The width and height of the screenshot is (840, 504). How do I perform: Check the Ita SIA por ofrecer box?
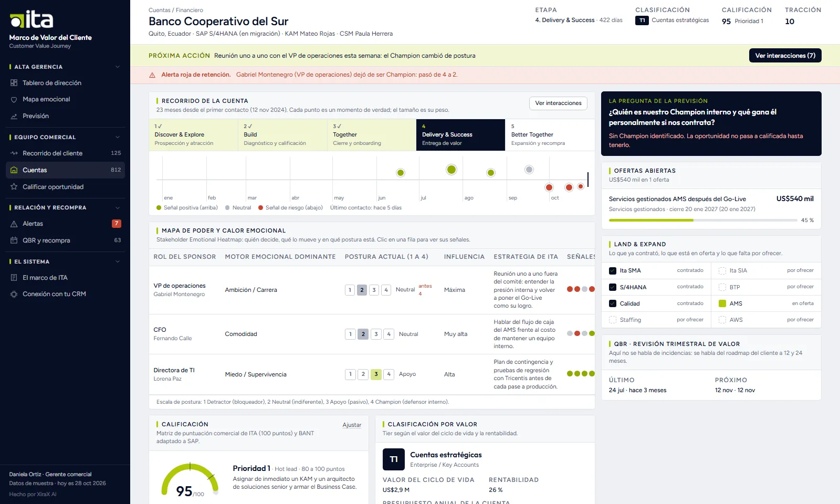click(x=722, y=271)
